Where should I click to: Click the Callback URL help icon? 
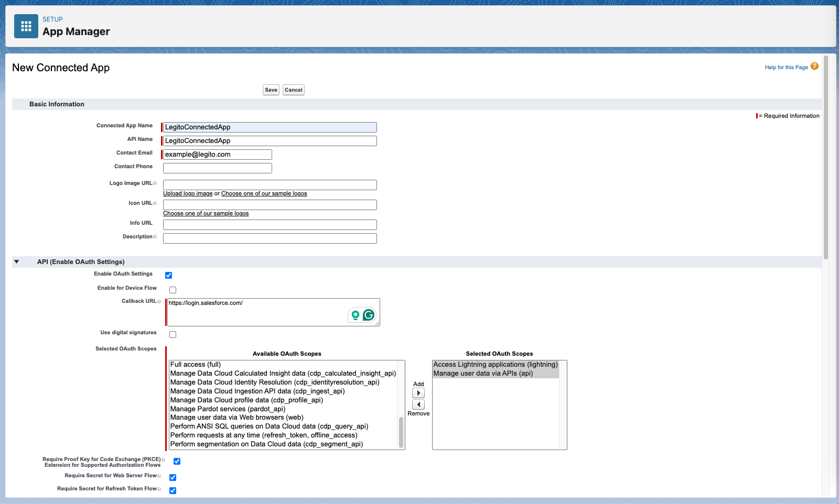tap(159, 301)
